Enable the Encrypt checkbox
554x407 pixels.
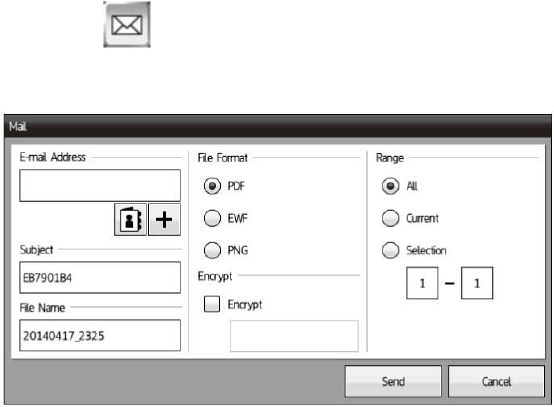[x=212, y=304]
